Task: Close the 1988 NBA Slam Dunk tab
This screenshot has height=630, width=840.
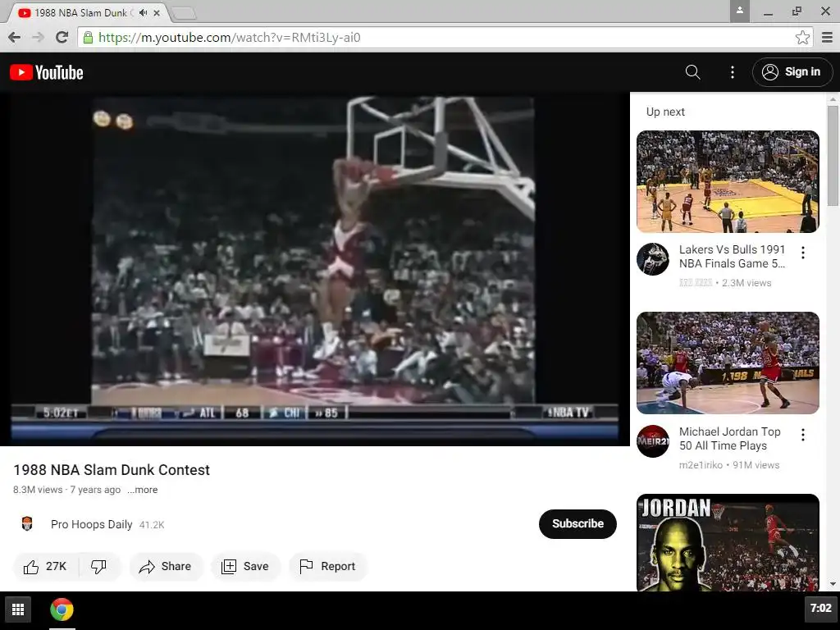Action: coord(157,12)
